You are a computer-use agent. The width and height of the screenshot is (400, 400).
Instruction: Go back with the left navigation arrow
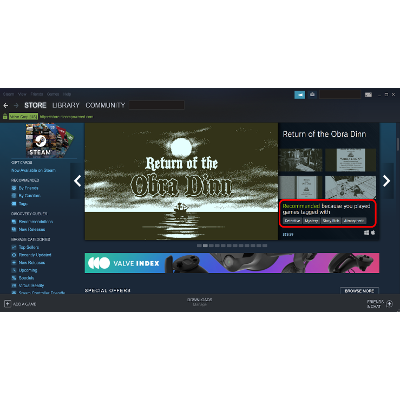pyautogui.click(x=5, y=106)
